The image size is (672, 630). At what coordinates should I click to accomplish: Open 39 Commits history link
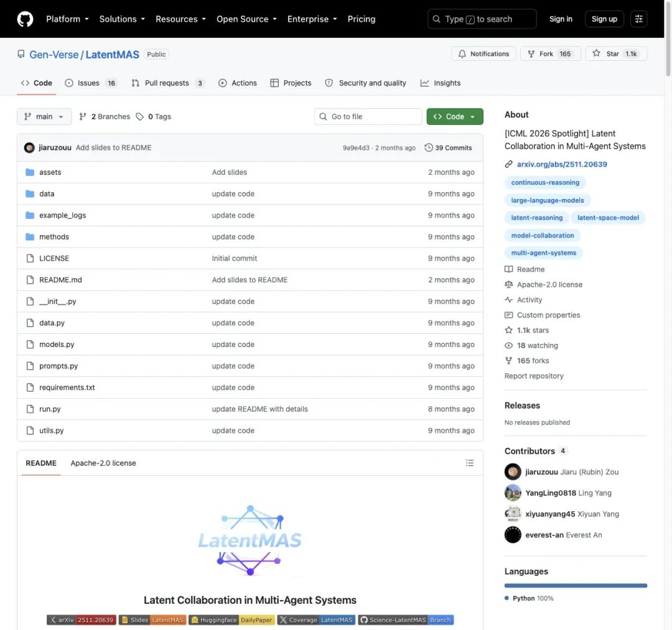pos(448,147)
